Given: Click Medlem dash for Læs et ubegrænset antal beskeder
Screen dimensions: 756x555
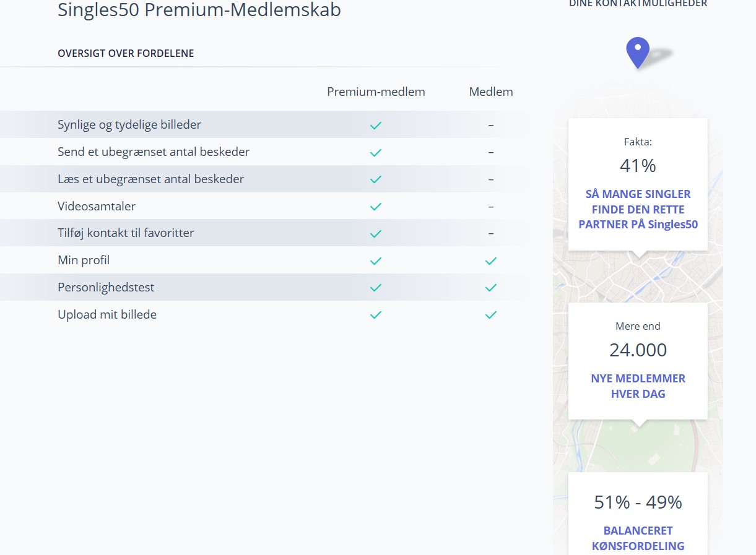Looking at the screenshot, I should pyautogui.click(x=491, y=179).
